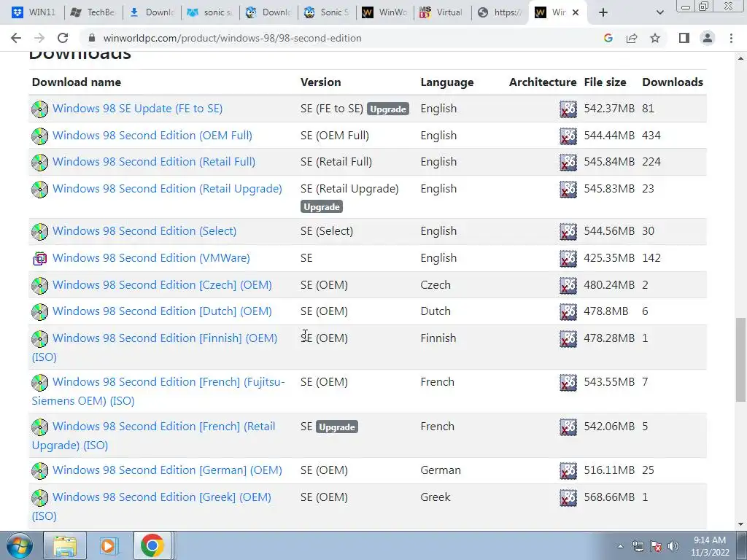Screen dimensions: 747x560
Task: Open Windows 98 Second Edition [Finnish] (OEM) link
Action: coord(165,338)
